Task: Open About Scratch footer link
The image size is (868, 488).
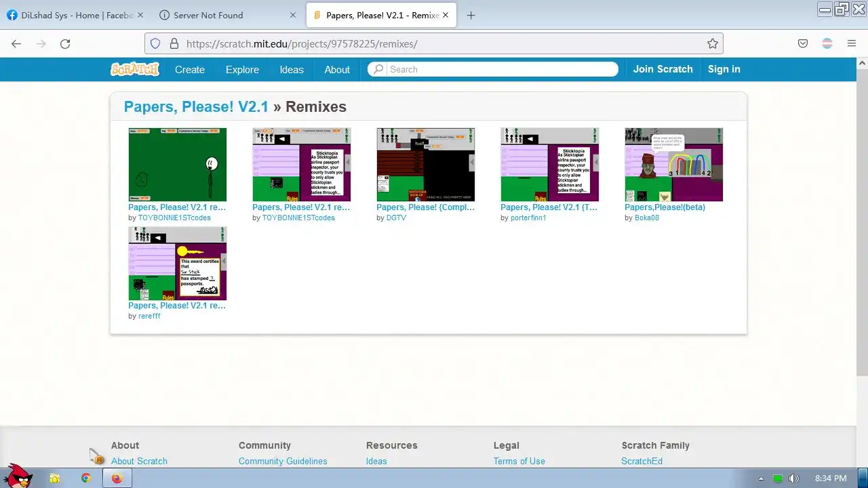Action: coord(139,461)
